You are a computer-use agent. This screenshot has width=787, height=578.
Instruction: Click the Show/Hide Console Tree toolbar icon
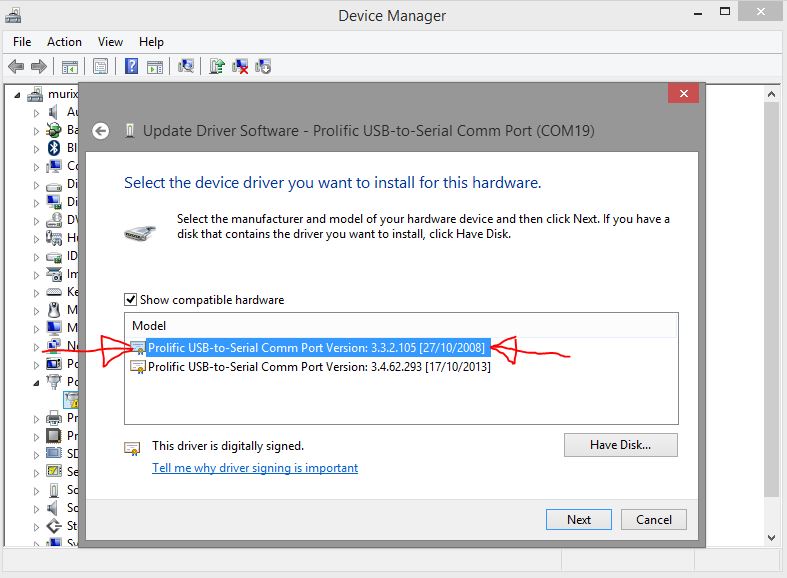pos(69,67)
